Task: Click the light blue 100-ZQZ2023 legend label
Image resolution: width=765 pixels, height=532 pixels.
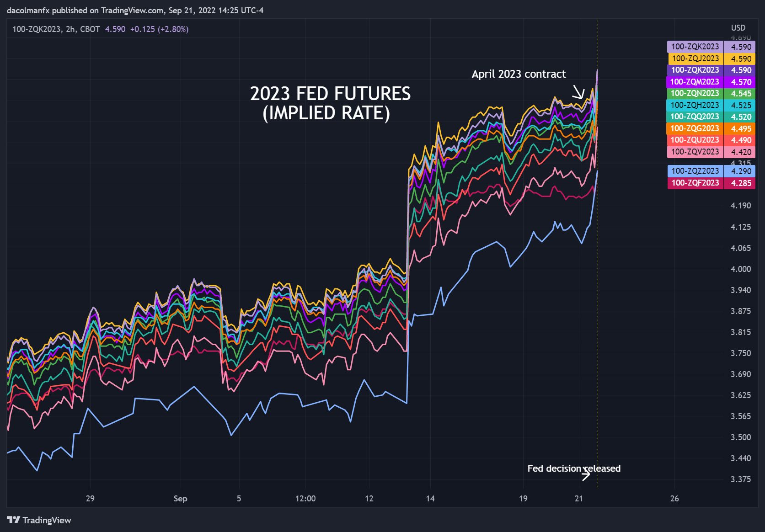Action: pos(695,171)
